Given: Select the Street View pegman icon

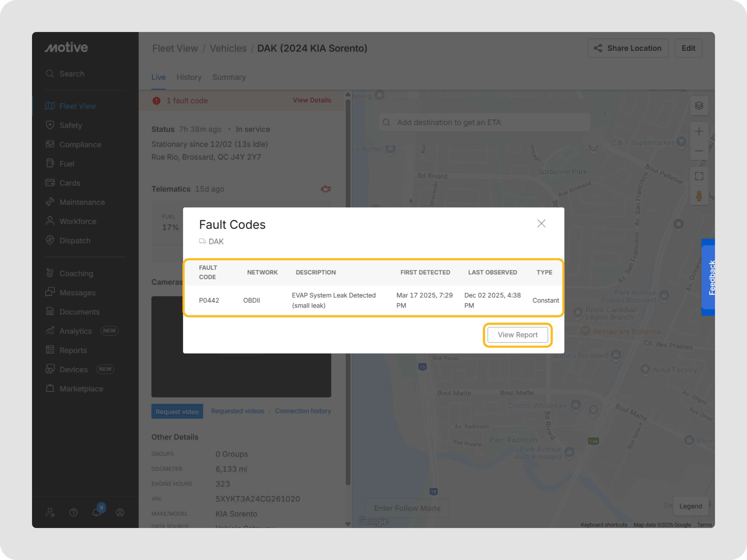Looking at the screenshot, I should 699,196.
